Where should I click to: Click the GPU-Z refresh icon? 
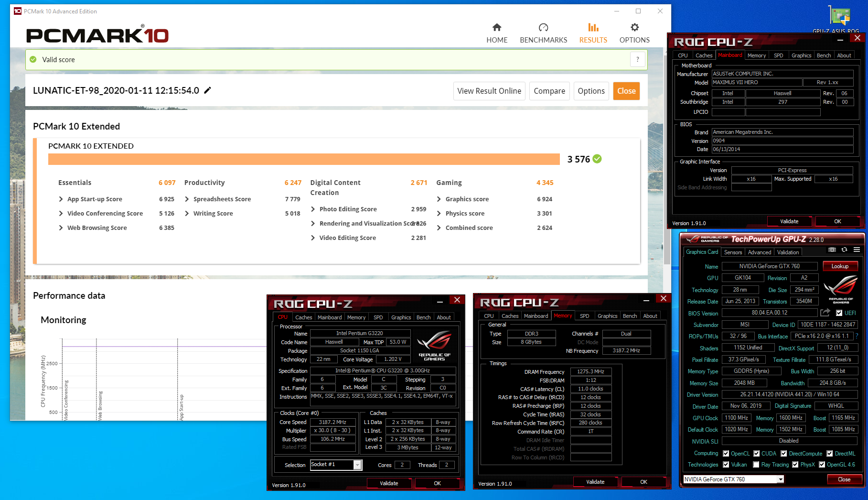[844, 250]
